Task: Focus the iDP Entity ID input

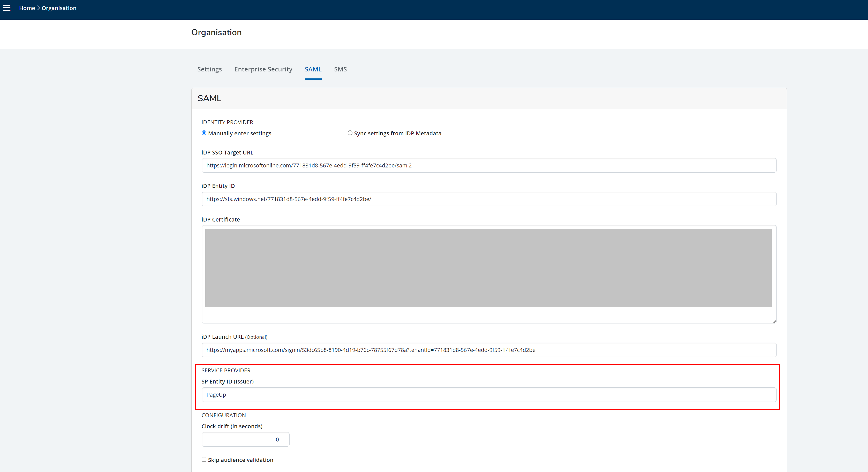Action: click(489, 199)
